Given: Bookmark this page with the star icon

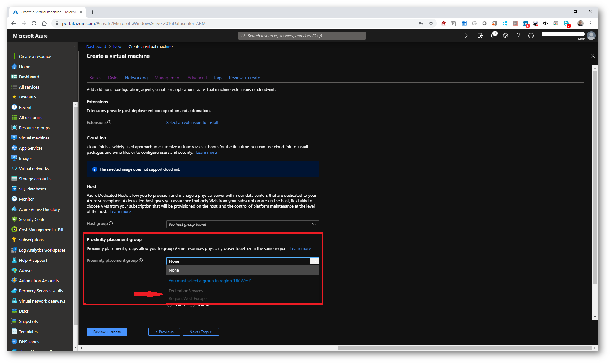Looking at the screenshot, I should pyautogui.click(x=431, y=23).
